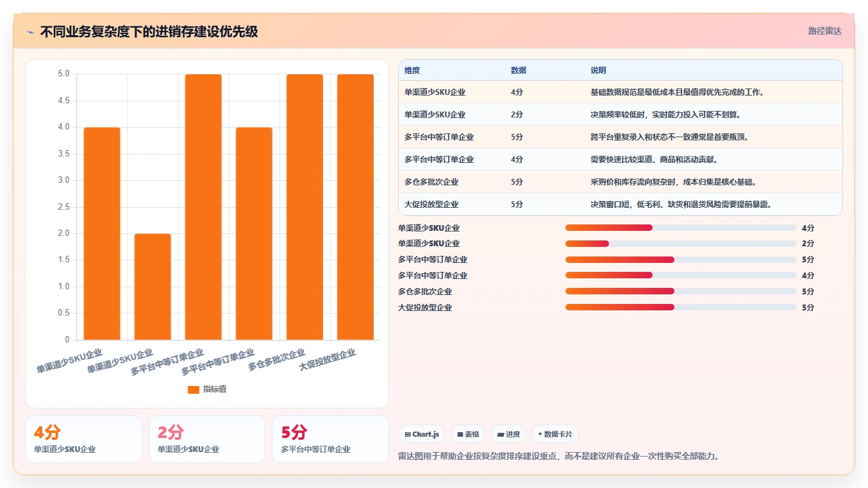Click the Chart.js chip
The height and width of the screenshot is (488, 868).
point(422,434)
